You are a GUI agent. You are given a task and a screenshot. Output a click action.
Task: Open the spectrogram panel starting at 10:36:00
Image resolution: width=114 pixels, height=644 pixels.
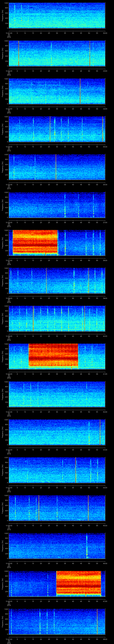pos(57,205)
